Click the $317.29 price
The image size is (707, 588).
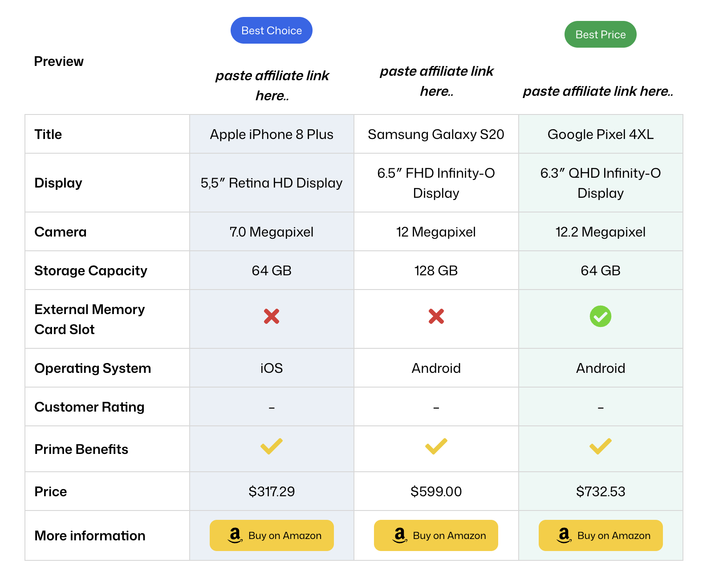click(x=272, y=492)
